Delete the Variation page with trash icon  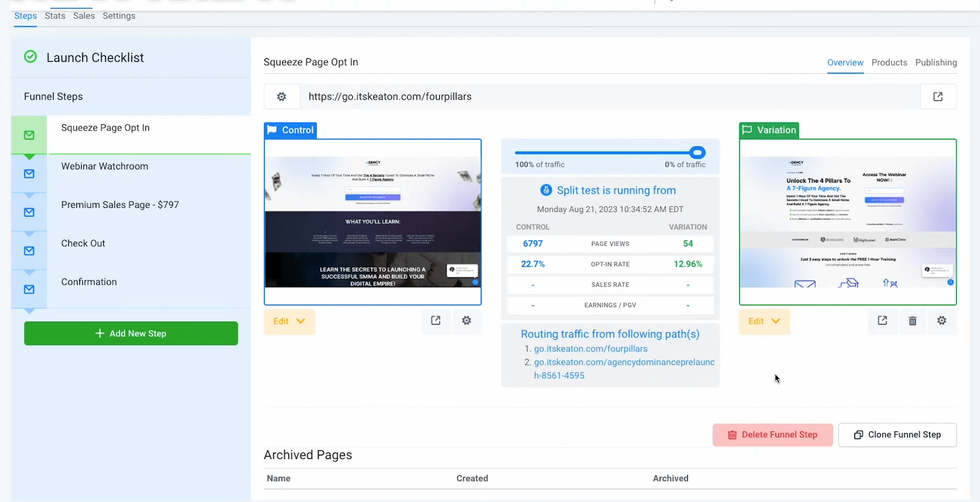pos(913,321)
